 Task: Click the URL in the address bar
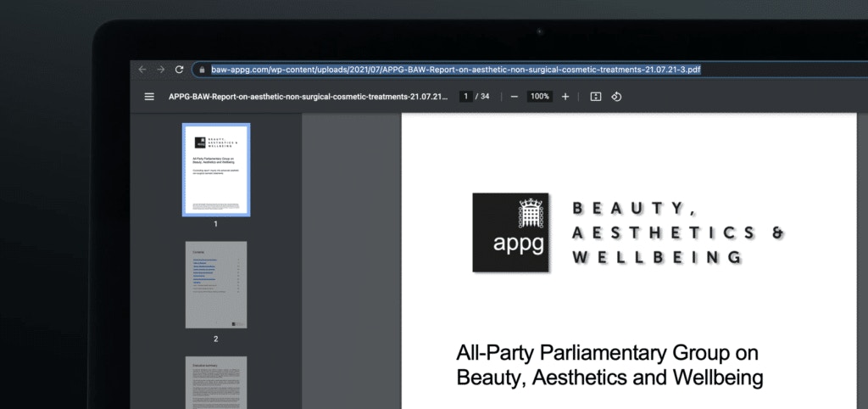455,70
